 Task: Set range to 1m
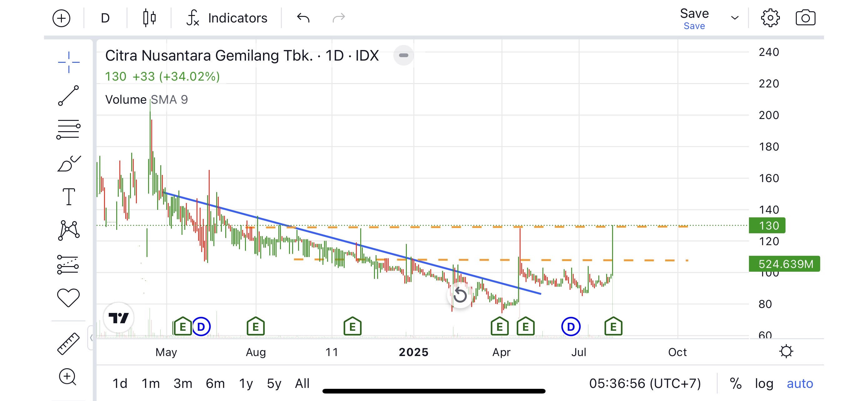pyautogui.click(x=151, y=384)
